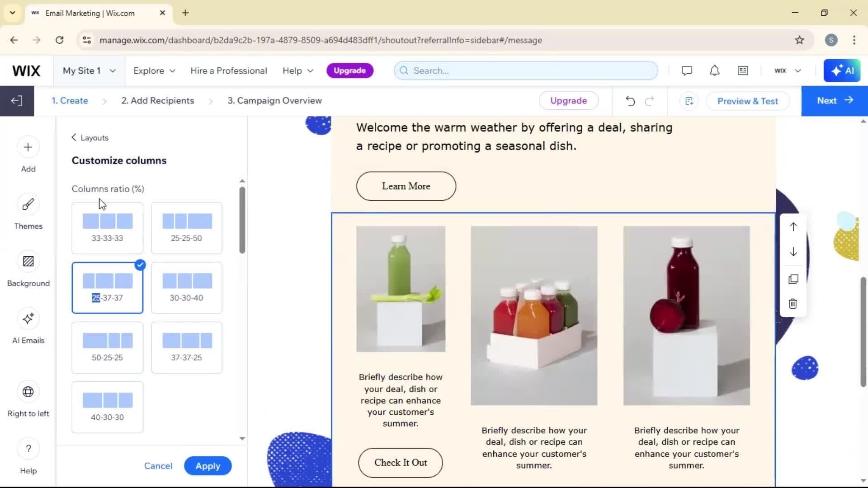This screenshot has height=488, width=868.
Task: Select the 25-37-37 column ratio
Action: 107,288
